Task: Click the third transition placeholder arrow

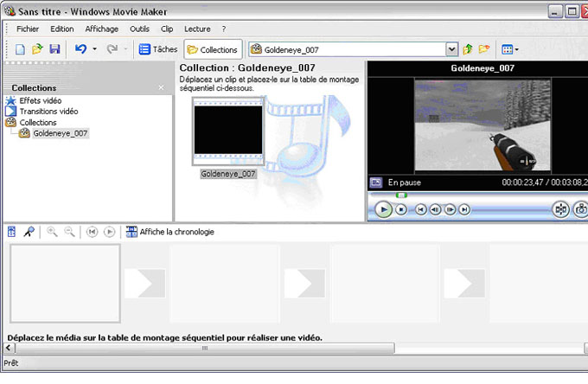Action: pyautogui.click(x=464, y=283)
